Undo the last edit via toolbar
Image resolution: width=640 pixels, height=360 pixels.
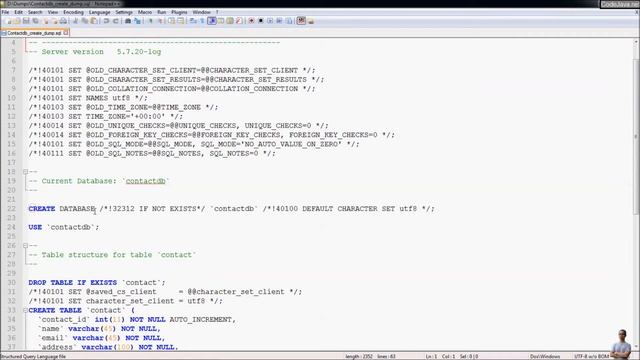pyautogui.click(x=106, y=21)
